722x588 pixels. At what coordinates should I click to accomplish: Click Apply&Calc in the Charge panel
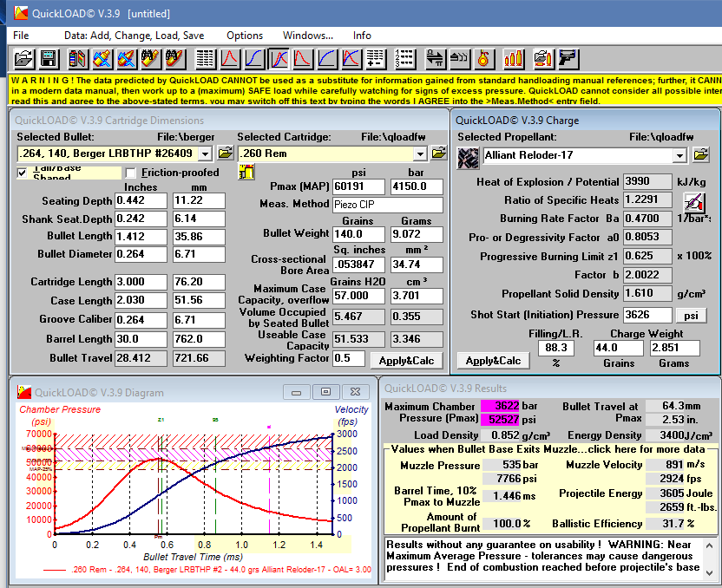(493, 361)
